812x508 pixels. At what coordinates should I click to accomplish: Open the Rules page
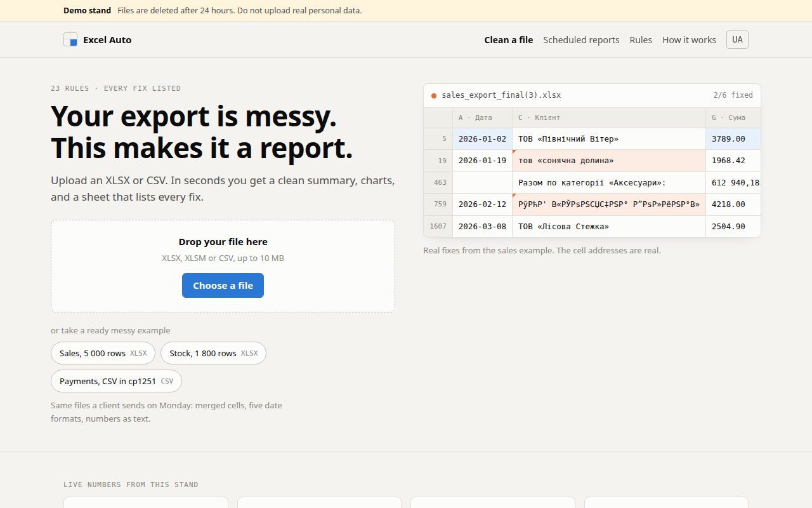(641, 40)
